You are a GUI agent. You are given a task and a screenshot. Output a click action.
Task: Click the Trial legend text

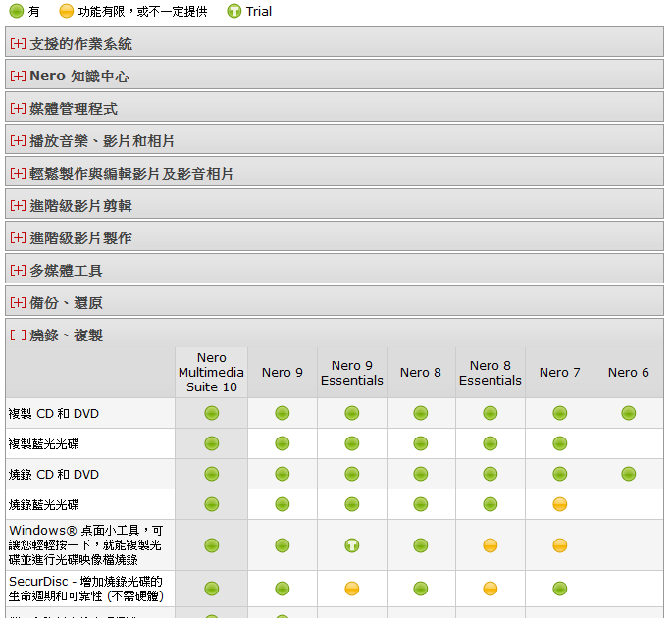[x=258, y=11]
